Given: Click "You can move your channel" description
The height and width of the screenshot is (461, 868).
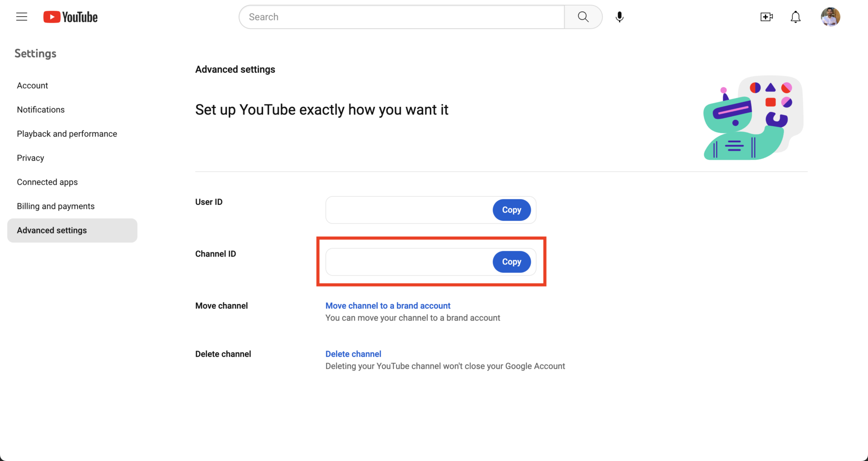Looking at the screenshot, I should 413,318.
